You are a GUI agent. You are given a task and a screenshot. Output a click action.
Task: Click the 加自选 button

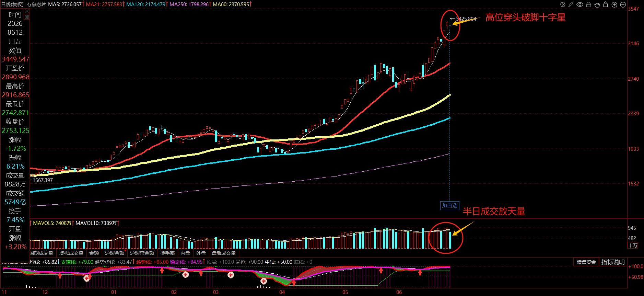[x=449, y=205]
